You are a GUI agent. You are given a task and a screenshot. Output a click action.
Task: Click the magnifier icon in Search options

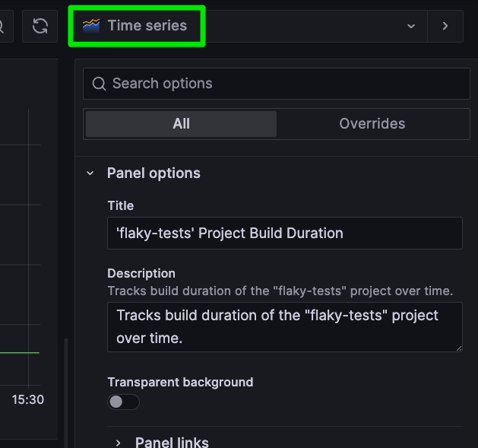click(99, 84)
